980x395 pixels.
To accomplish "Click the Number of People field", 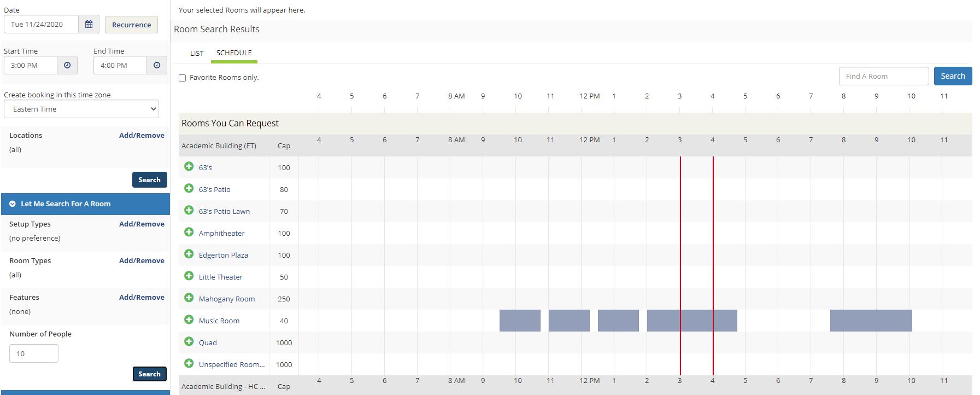I will point(34,353).
